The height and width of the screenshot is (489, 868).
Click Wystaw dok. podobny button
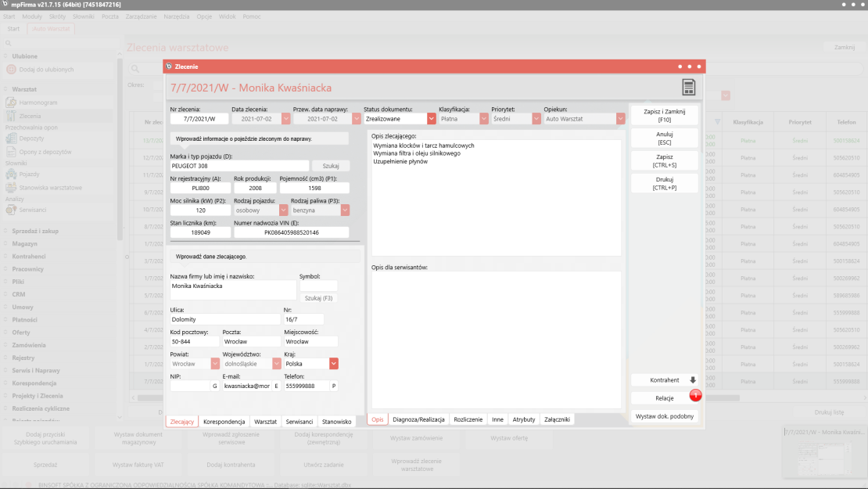tap(664, 416)
